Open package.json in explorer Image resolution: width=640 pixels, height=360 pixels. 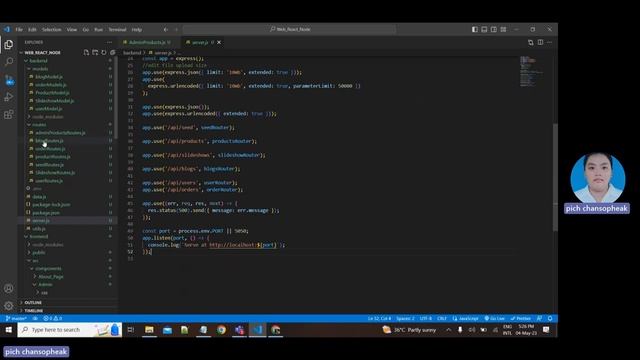[46, 213]
